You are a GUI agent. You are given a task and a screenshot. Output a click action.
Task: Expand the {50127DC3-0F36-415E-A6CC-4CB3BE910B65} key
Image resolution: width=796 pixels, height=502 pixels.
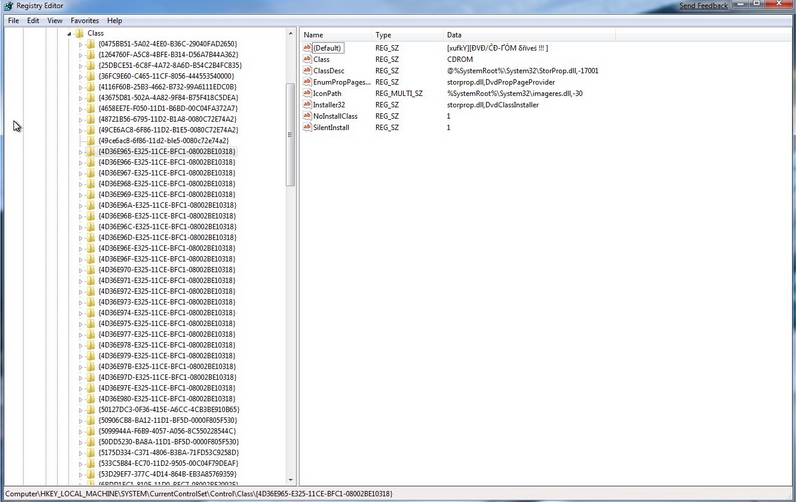[x=80, y=409]
